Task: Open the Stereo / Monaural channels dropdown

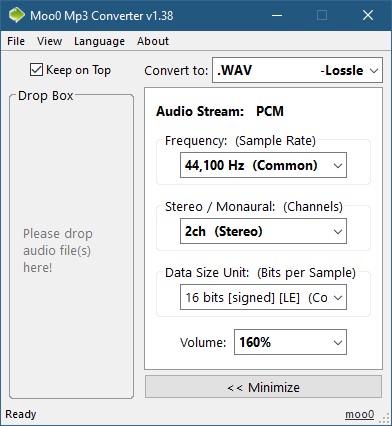Action: click(263, 231)
